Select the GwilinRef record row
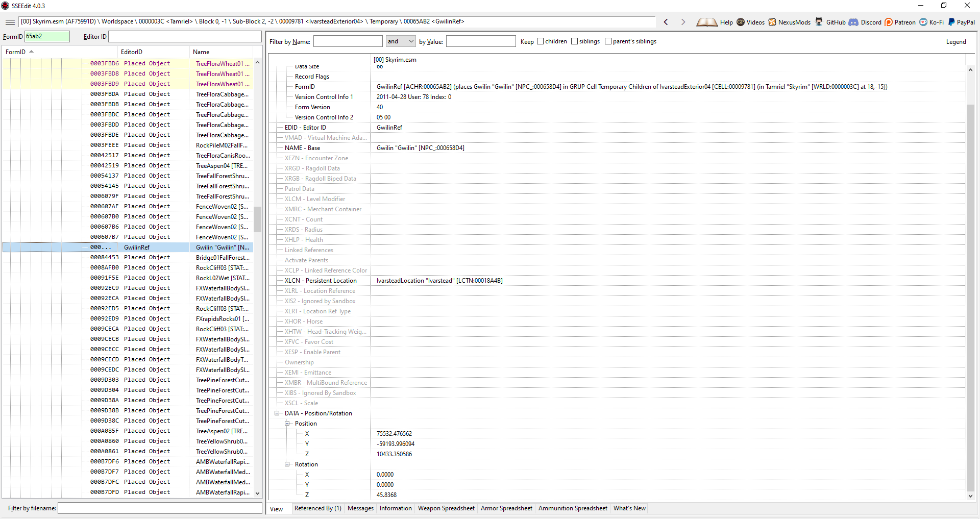 pos(128,247)
